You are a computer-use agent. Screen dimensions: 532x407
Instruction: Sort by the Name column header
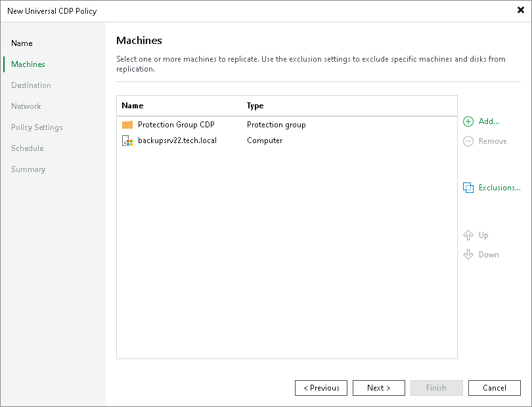(131, 106)
